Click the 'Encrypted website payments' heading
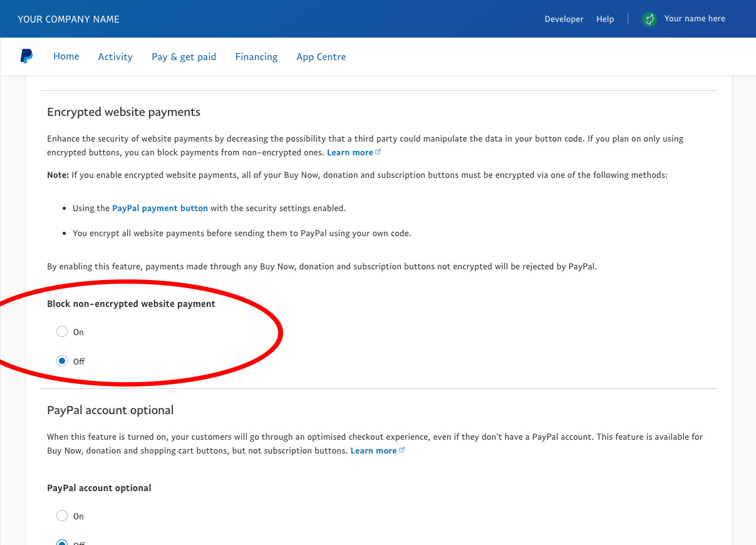 pos(124,112)
